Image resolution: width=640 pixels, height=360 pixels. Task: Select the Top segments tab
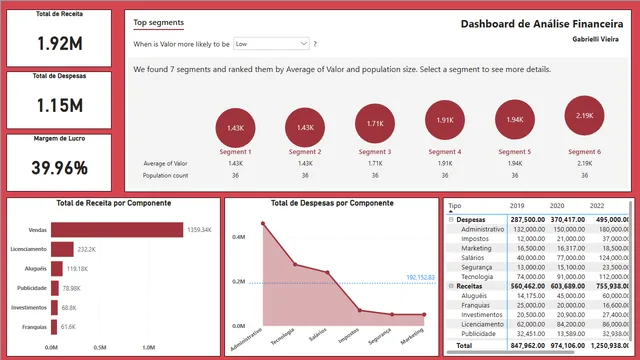pyautogui.click(x=158, y=23)
